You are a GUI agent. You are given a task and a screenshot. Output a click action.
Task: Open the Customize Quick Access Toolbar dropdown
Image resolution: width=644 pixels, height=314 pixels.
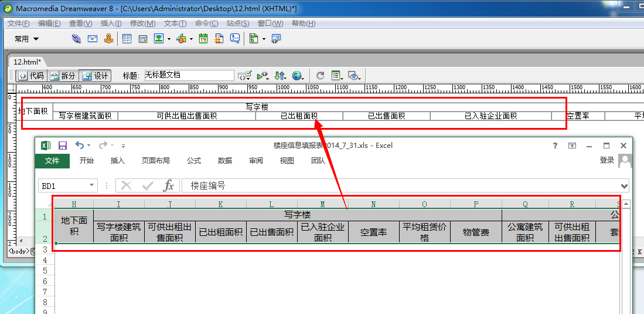[123, 146]
